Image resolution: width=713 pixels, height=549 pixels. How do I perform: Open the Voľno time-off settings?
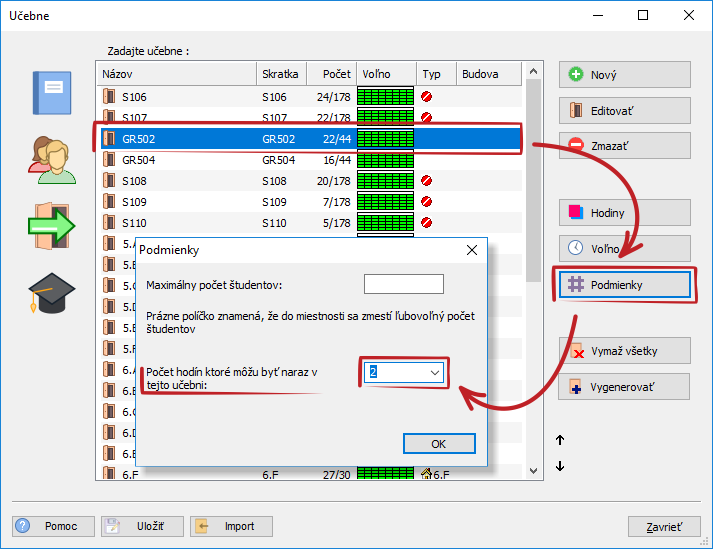[x=624, y=249]
